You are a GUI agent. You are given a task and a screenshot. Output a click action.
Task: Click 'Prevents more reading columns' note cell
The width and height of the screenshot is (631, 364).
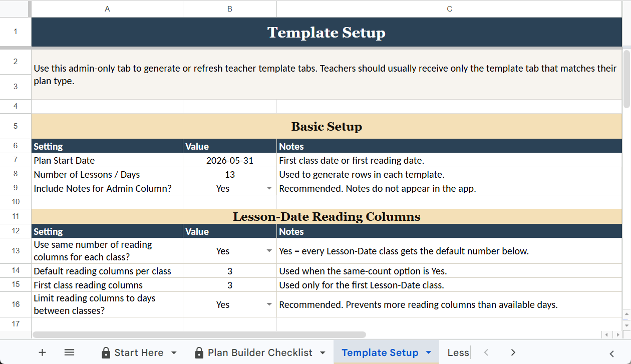tap(449, 304)
